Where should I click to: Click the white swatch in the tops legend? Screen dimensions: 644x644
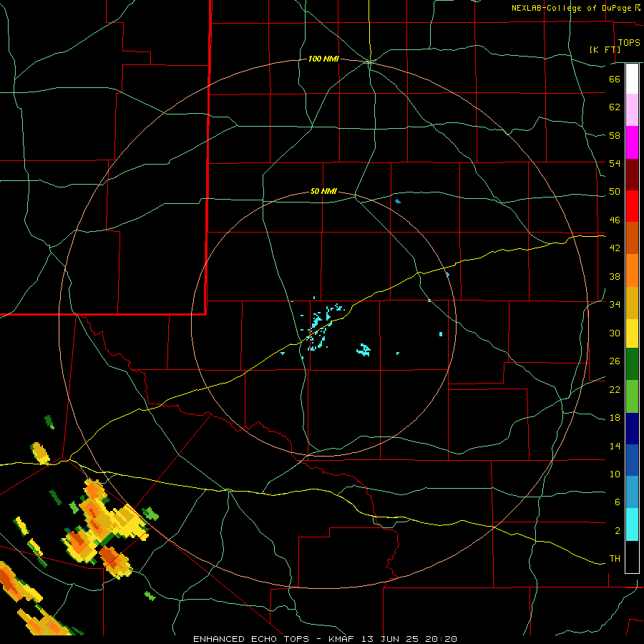point(632,79)
